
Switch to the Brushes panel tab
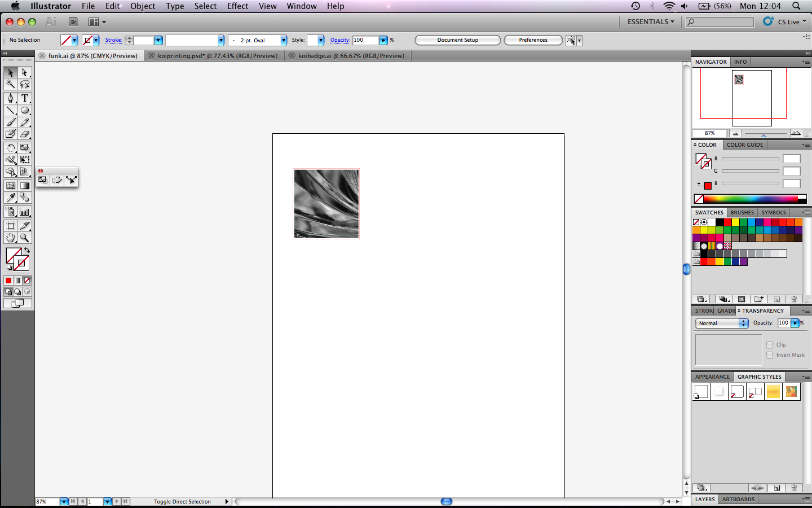742,213
